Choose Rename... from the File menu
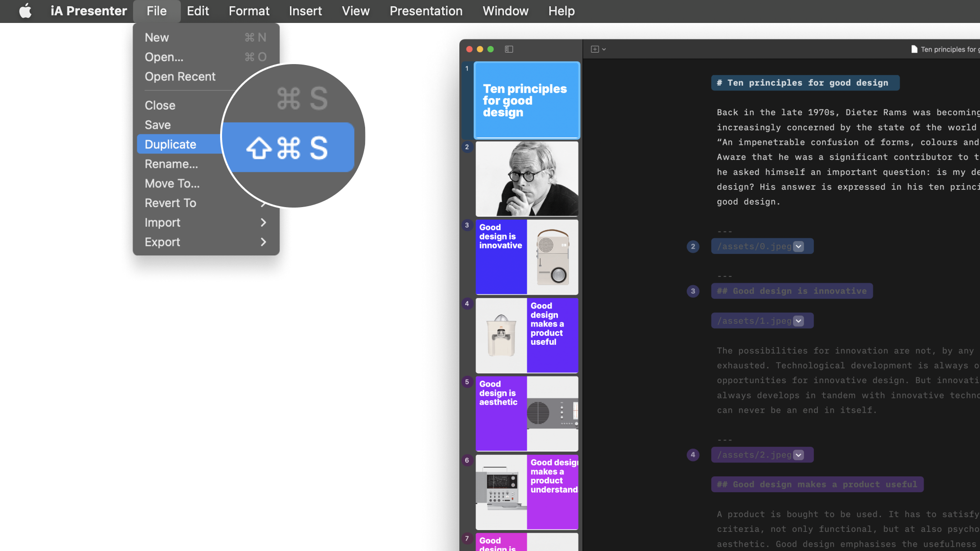This screenshot has width=980, height=551. coord(171,164)
